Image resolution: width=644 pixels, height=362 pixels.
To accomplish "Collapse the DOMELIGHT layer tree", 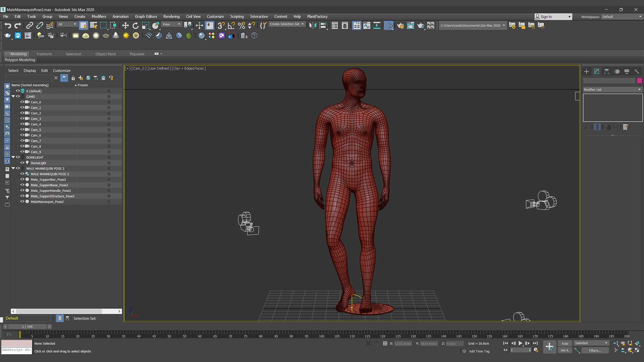I will pos(13,157).
